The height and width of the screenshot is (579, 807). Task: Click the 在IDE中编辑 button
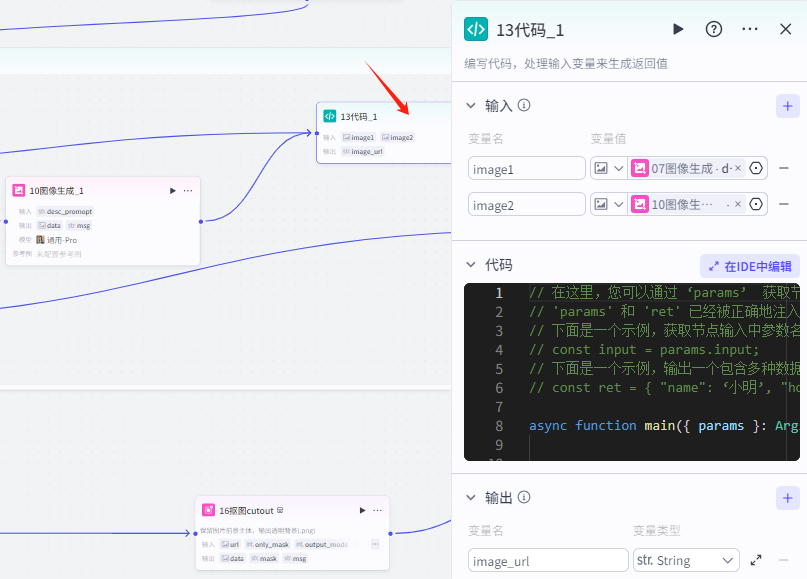click(x=750, y=266)
